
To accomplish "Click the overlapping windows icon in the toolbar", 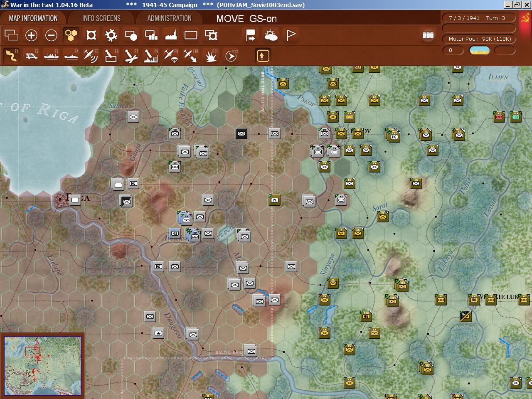I will click(x=11, y=35).
